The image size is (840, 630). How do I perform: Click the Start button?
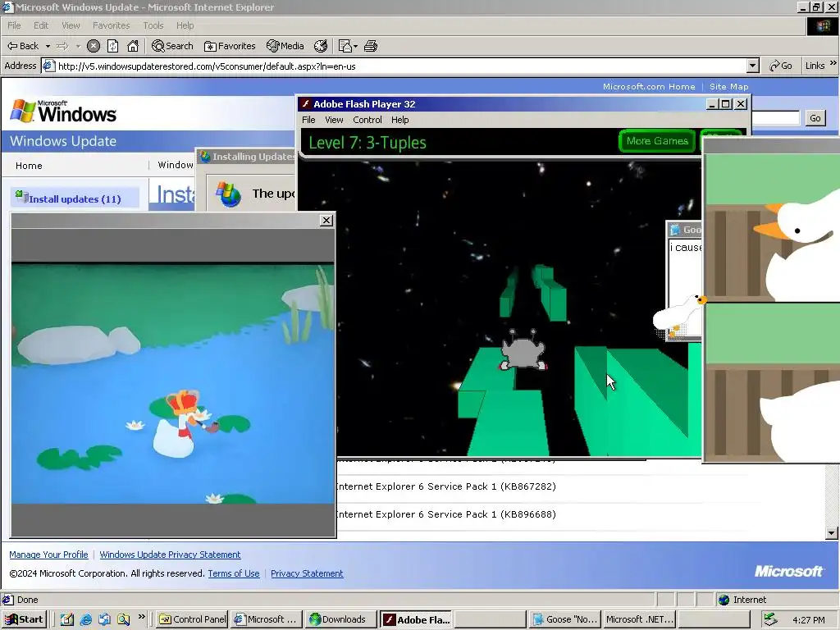(x=24, y=619)
